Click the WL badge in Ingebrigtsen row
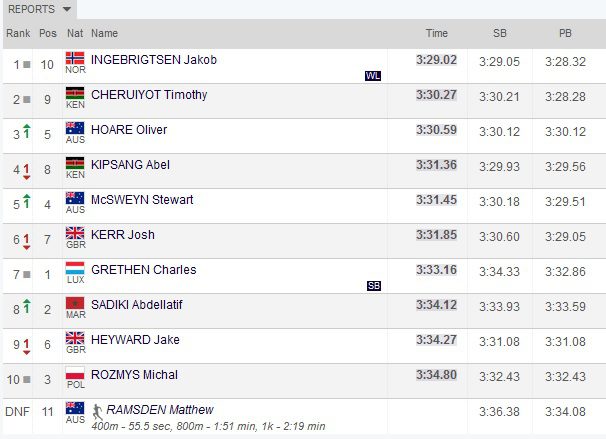This screenshot has height=439, width=606. (373, 75)
